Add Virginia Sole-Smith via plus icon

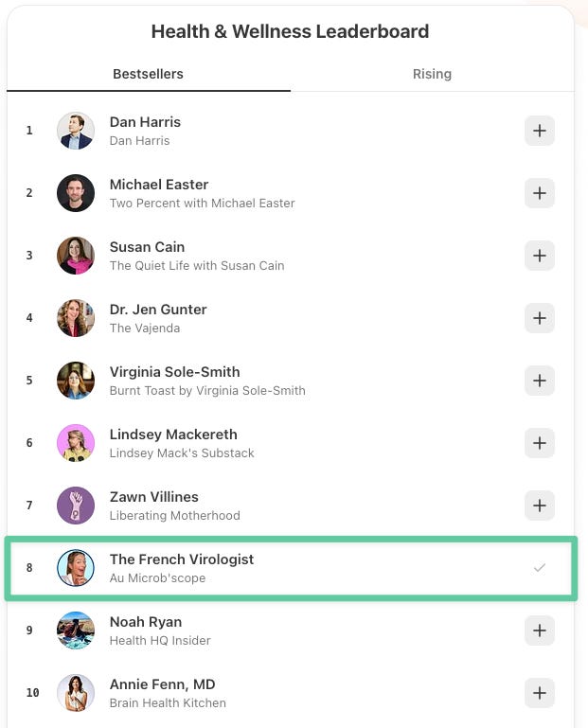click(x=539, y=381)
